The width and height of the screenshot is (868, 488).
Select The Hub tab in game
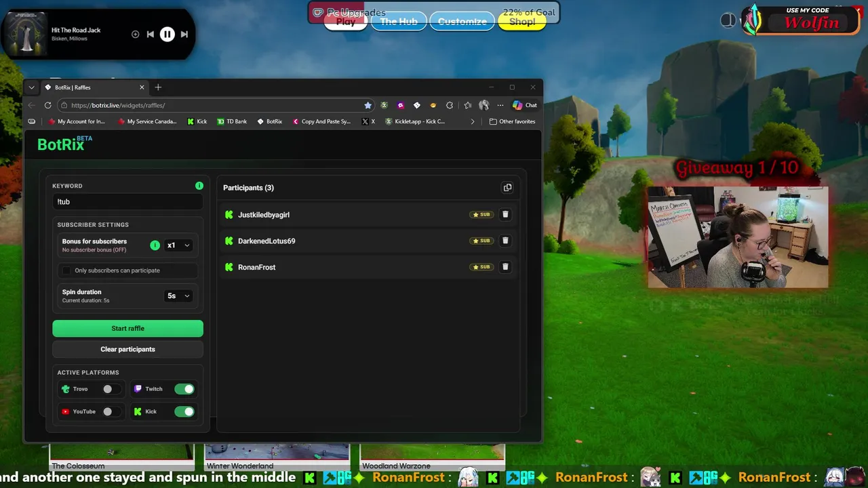coord(399,22)
